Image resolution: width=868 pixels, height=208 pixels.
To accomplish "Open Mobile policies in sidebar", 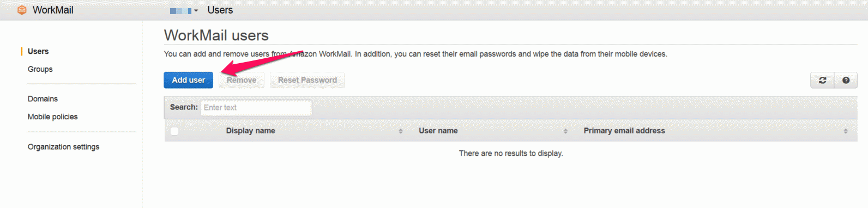I will click(x=53, y=117).
